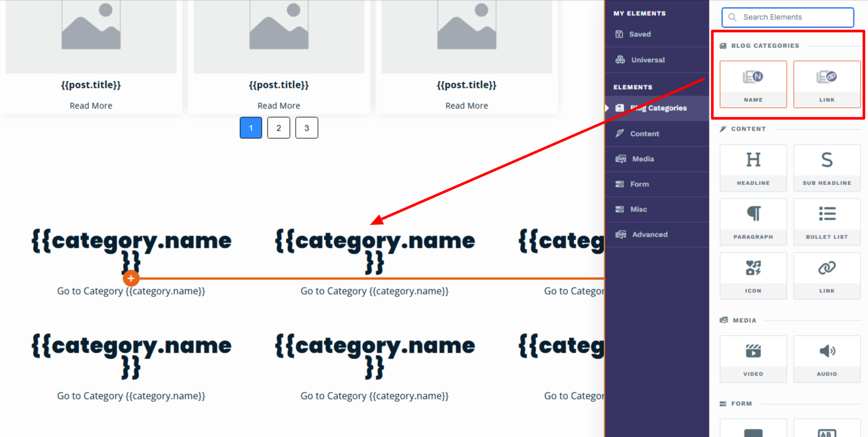
Task: Click the orange plus add-element button
Action: 131,279
